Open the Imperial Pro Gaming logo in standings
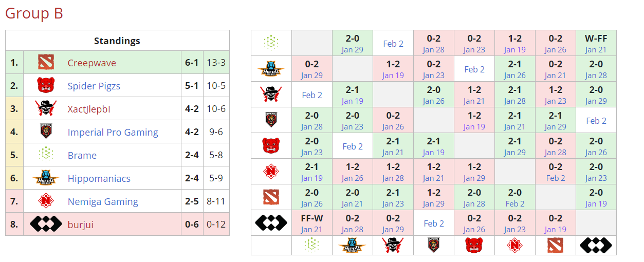644x262 pixels. tap(46, 132)
